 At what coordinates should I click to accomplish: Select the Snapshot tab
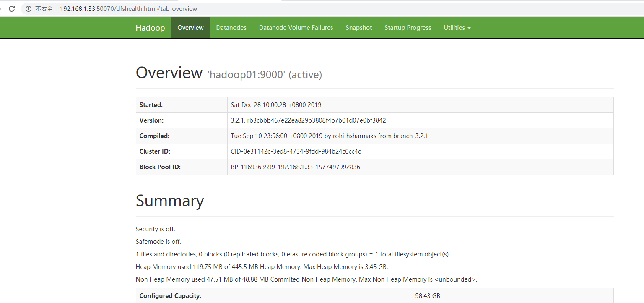coord(358,28)
